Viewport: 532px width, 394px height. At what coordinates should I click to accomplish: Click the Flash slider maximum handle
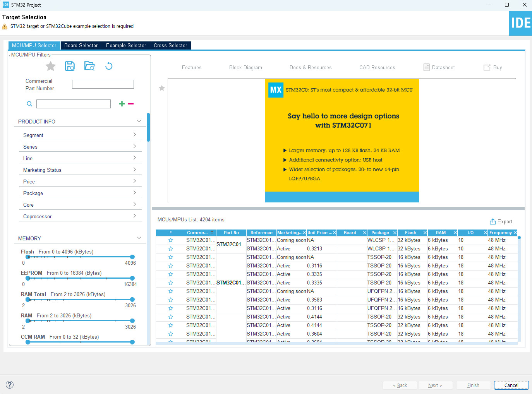pyautogui.click(x=132, y=257)
